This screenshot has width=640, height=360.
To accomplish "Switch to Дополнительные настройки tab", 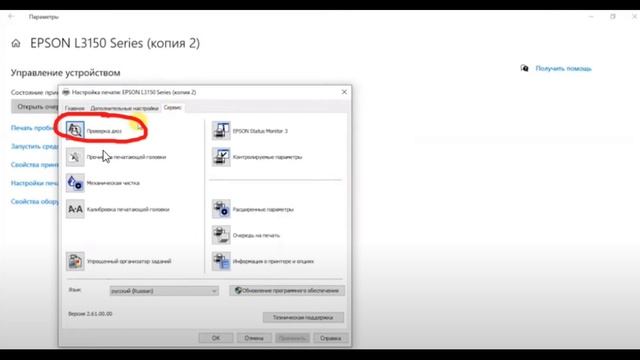I will click(124, 108).
